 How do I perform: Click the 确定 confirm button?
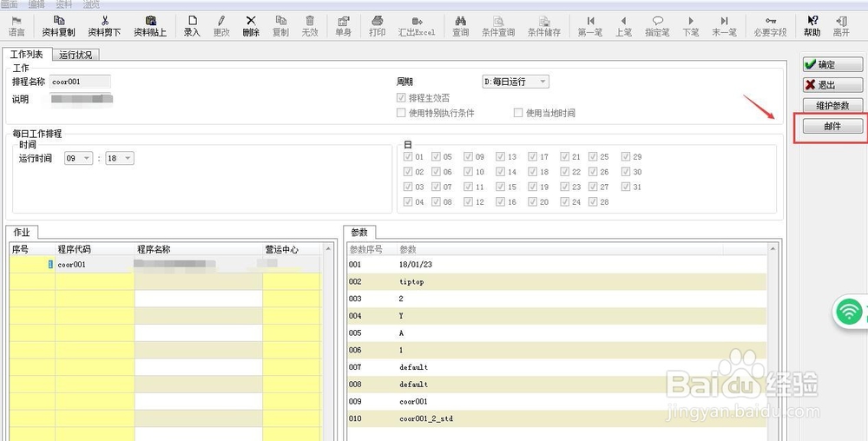[832, 65]
